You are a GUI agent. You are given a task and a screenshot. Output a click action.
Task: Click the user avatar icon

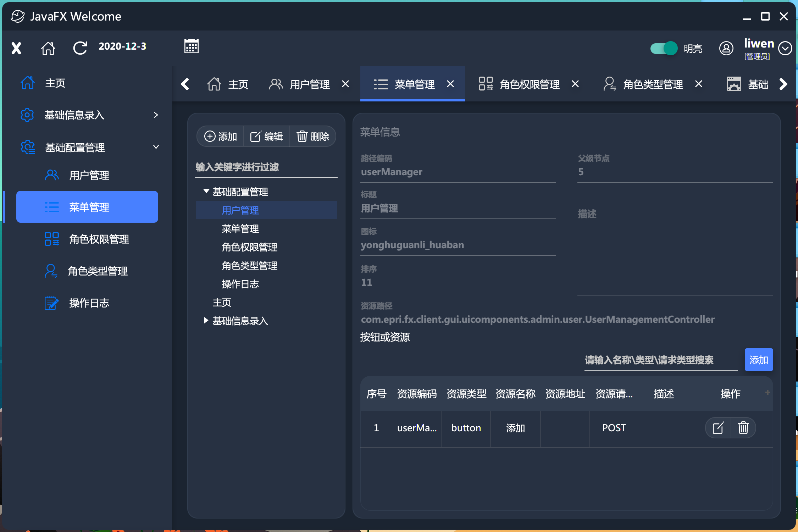[726, 48]
